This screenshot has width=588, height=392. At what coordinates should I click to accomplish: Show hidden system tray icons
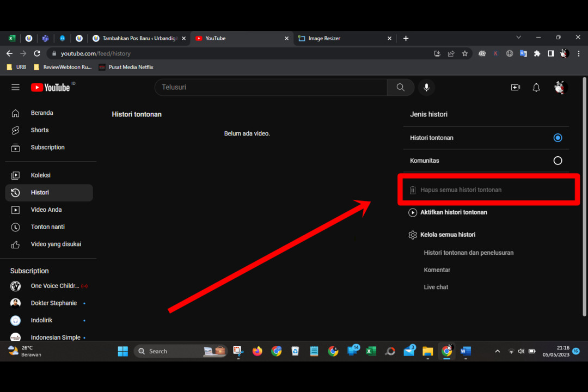[498, 352]
